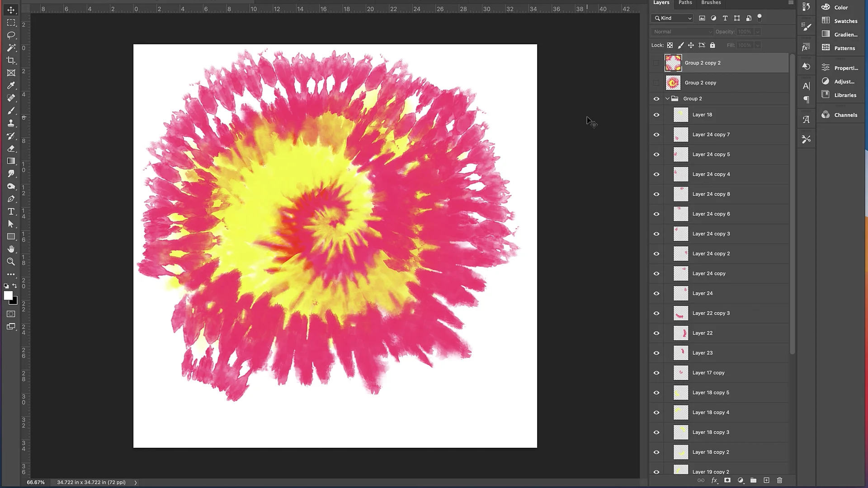Open the Channels panel
This screenshot has height=488, width=868.
point(840,115)
